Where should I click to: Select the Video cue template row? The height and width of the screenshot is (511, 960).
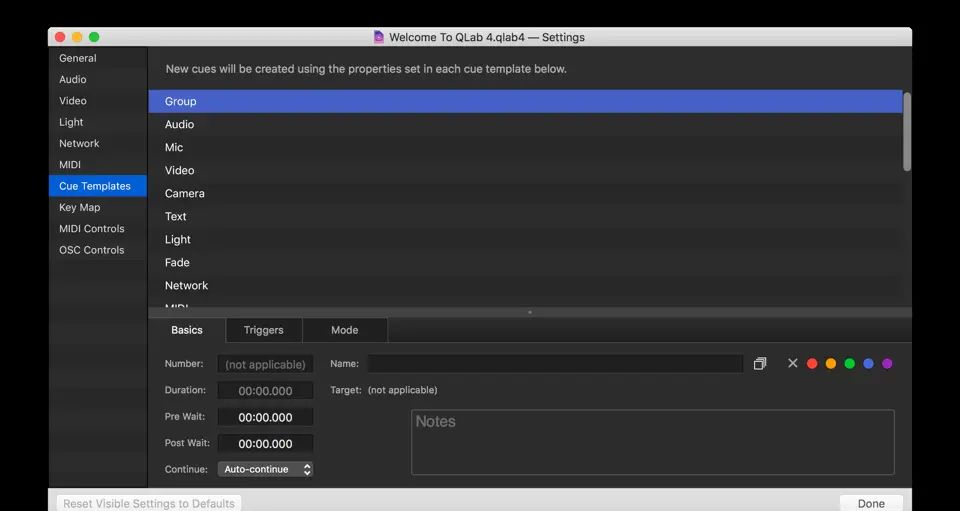[x=525, y=170]
